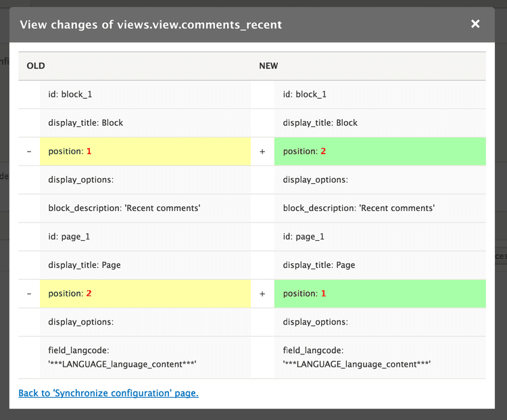Select the OLD column header

pyautogui.click(x=36, y=66)
